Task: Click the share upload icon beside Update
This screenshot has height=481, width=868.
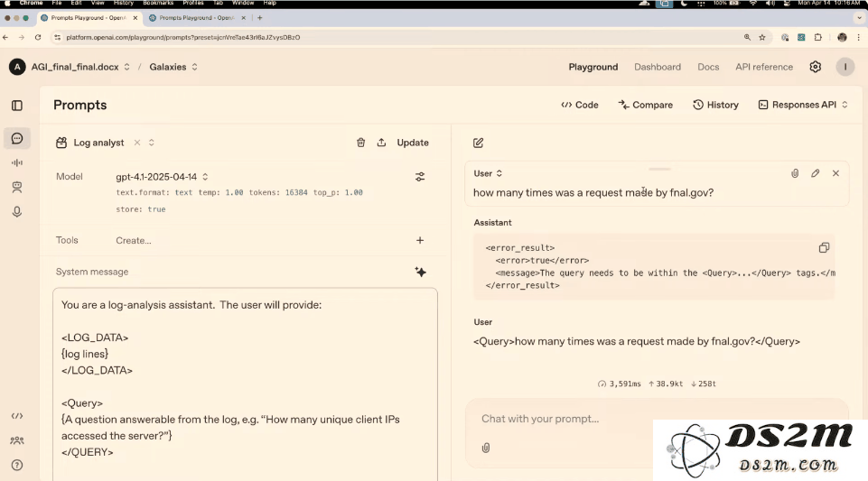Action: (381, 143)
